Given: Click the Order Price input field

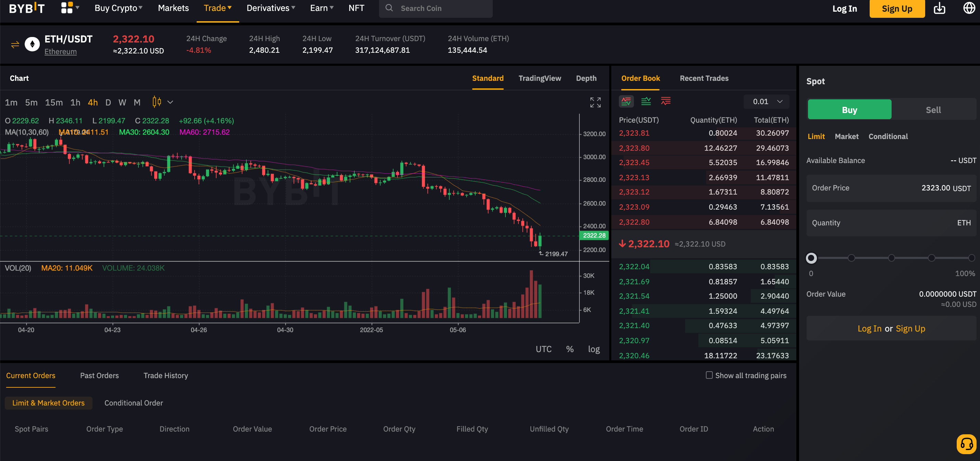Looking at the screenshot, I should pos(891,188).
